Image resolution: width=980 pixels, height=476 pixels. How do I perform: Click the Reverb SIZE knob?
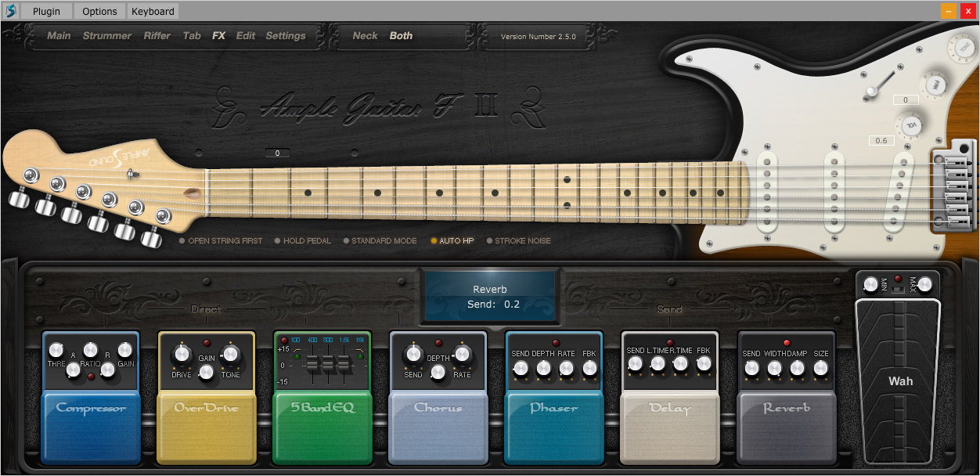point(820,368)
